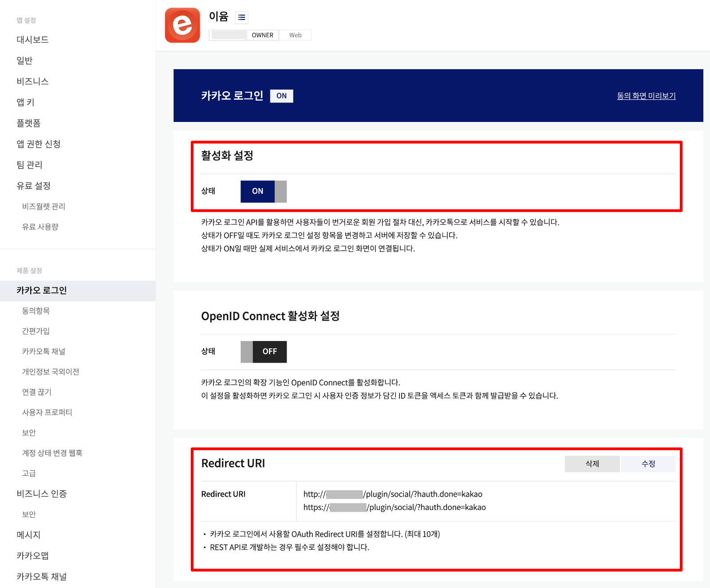Click the 이음 app logo icon
This screenshot has height=588, width=710.
182,25
